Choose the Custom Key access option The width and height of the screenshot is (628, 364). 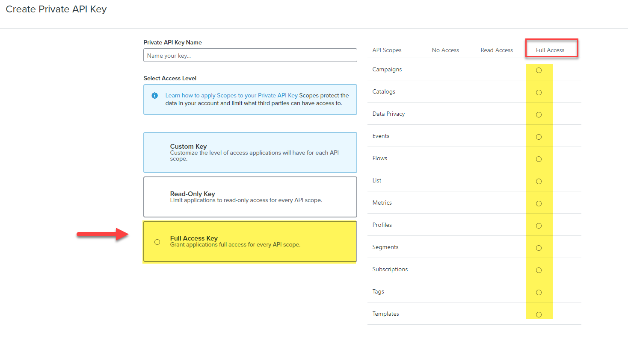pyautogui.click(x=250, y=153)
